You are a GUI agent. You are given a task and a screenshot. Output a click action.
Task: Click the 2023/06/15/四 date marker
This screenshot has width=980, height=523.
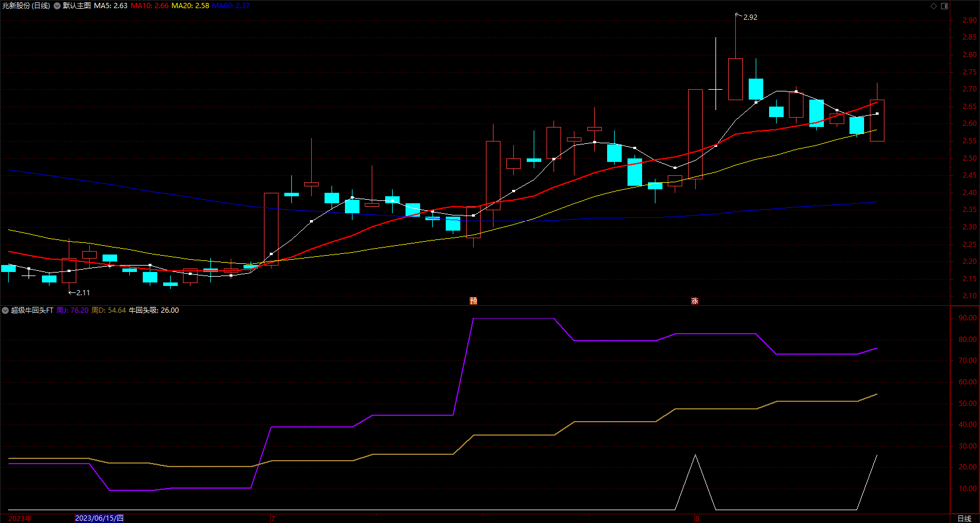[99, 518]
